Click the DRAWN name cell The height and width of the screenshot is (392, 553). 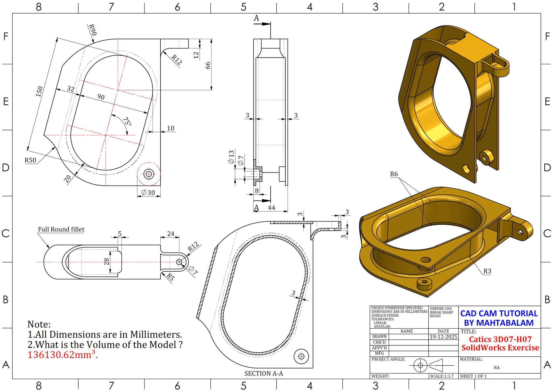[408, 337]
